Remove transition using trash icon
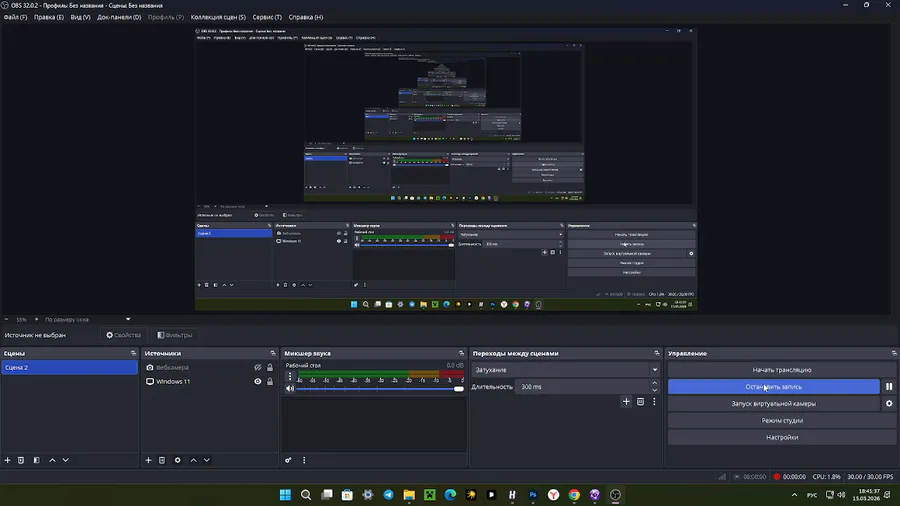 tap(641, 402)
